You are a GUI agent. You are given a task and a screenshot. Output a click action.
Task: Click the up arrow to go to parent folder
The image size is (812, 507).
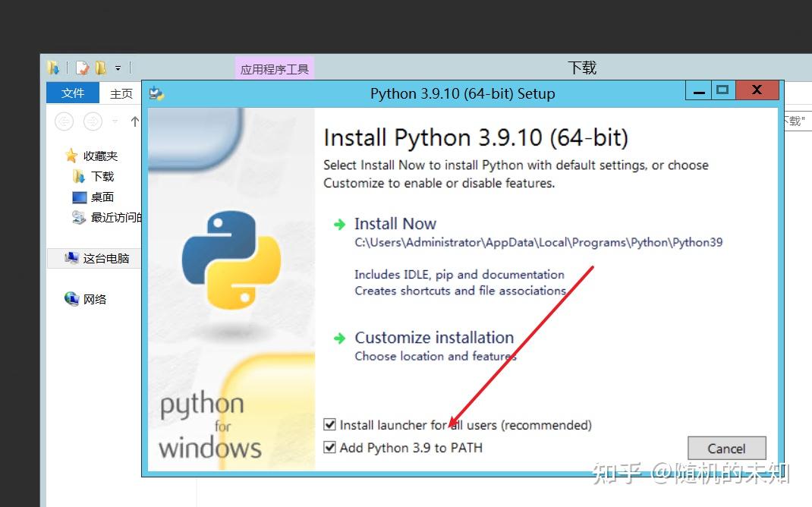(134, 121)
